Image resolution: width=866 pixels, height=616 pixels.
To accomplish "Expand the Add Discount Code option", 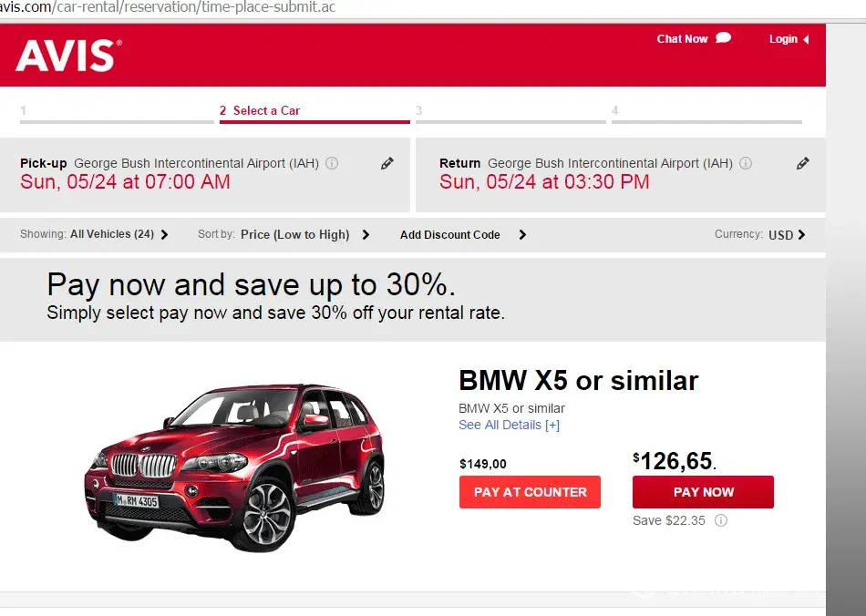I will coord(463,234).
